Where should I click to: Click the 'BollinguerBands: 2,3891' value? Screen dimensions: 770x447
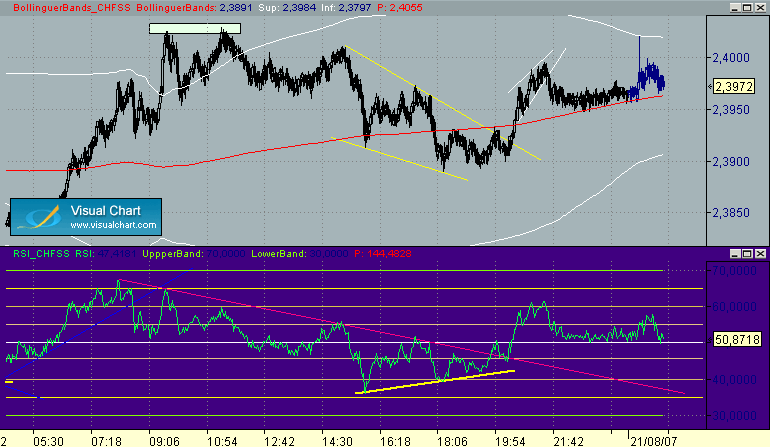[x=194, y=8]
